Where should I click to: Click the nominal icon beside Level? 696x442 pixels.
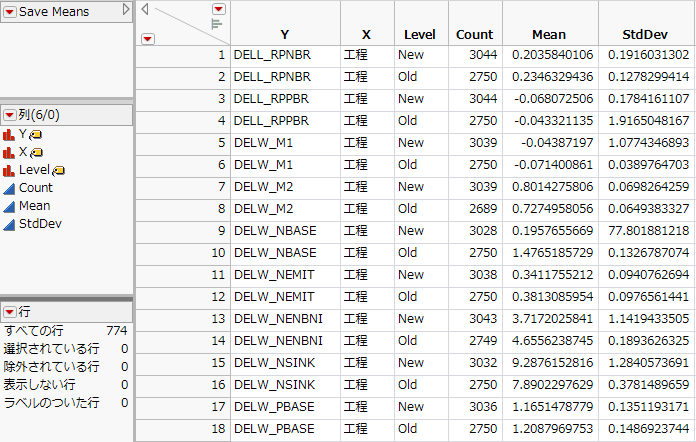pyautogui.click(x=9, y=170)
